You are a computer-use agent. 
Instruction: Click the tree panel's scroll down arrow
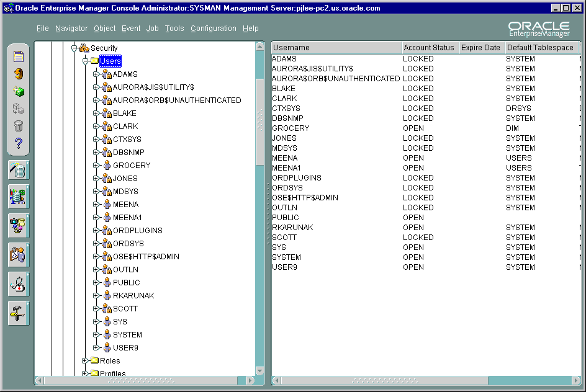(259, 370)
